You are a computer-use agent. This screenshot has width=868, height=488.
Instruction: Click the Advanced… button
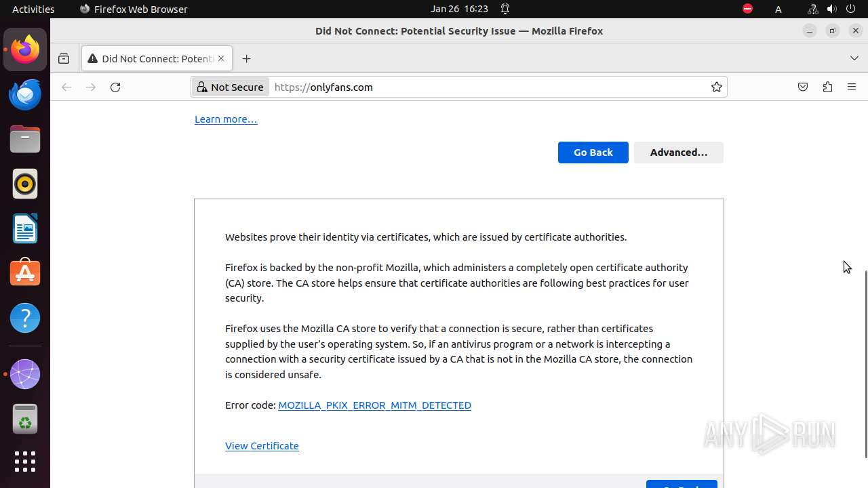click(679, 152)
